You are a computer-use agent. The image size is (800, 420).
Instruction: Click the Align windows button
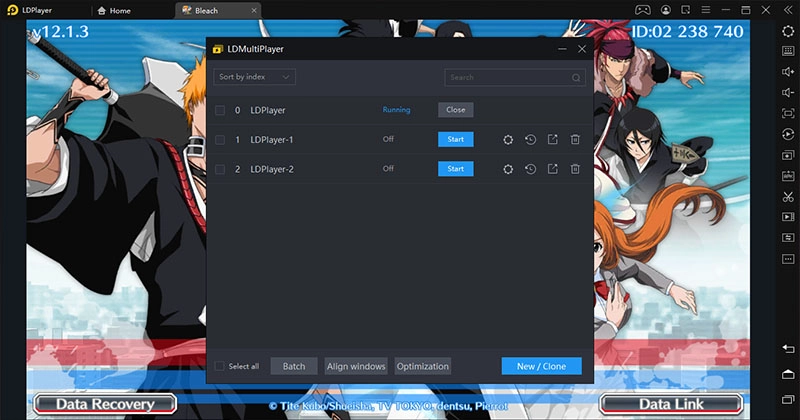[356, 366]
